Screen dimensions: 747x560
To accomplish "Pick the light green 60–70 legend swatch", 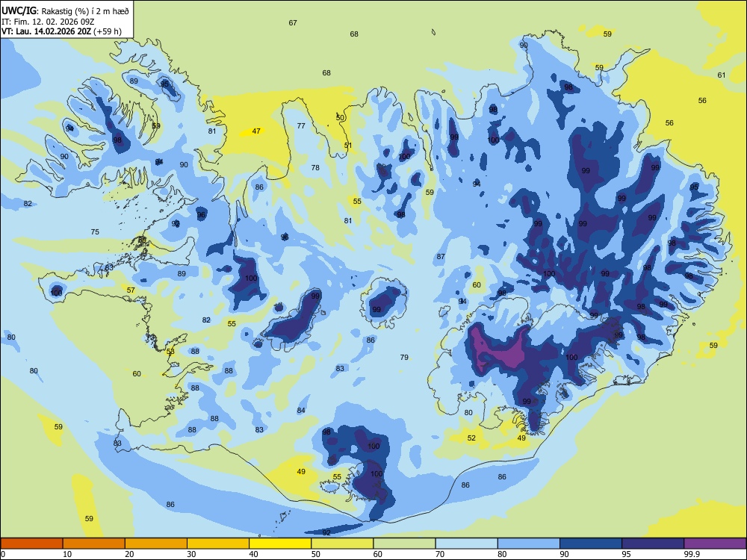I will pyautogui.click(x=404, y=544).
